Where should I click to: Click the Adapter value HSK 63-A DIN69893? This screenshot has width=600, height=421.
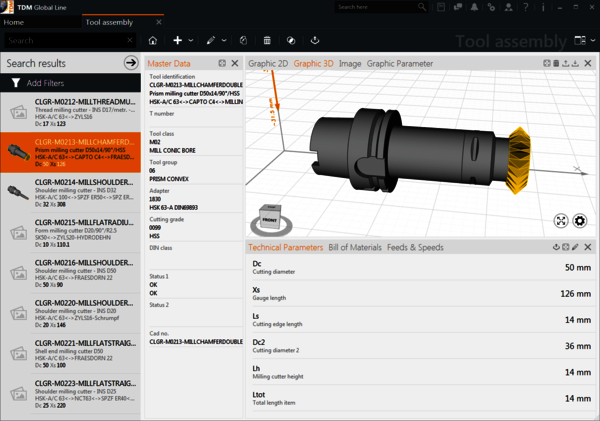click(x=173, y=207)
